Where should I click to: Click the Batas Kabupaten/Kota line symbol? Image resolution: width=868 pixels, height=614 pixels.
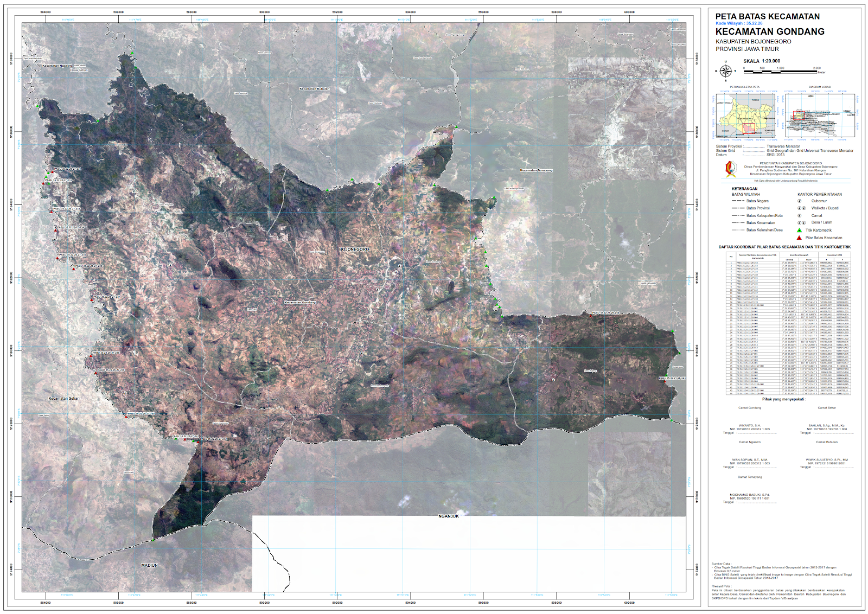tap(737, 215)
